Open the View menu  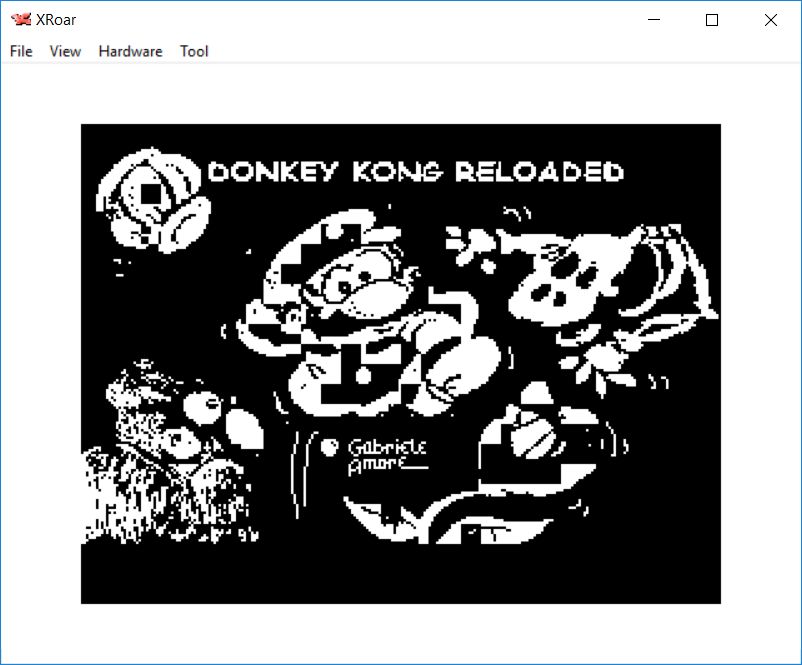coord(65,51)
